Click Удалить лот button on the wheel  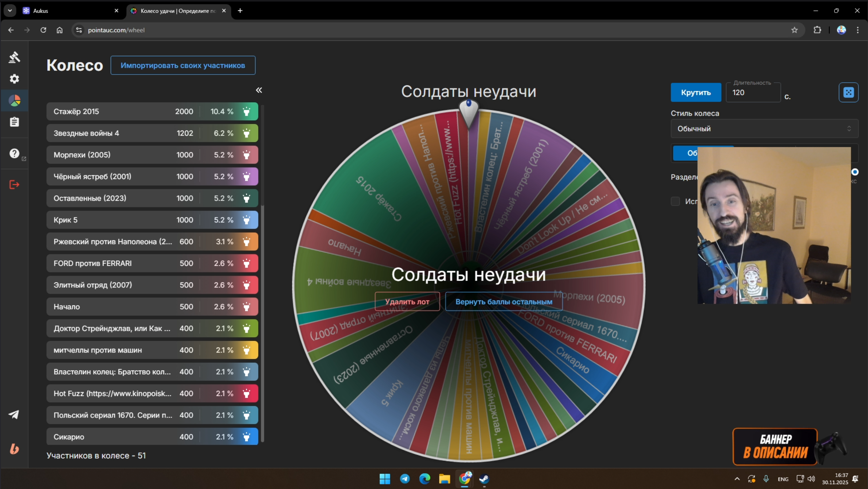(x=407, y=301)
